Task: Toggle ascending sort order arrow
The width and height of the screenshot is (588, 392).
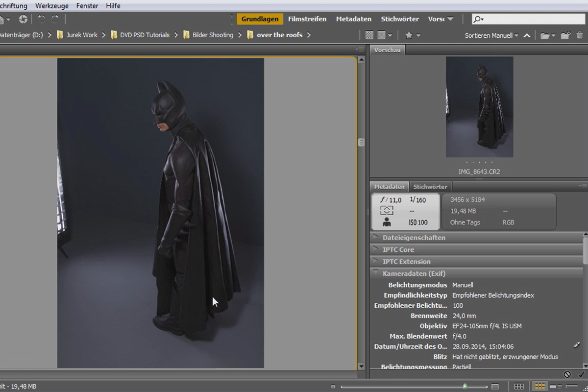Action: pyautogui.click(x=527, y=35)
